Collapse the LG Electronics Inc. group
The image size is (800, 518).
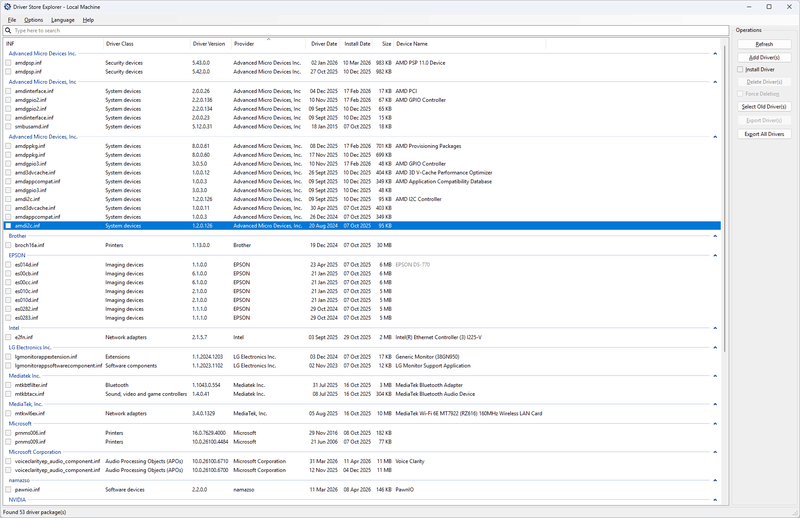715,348
